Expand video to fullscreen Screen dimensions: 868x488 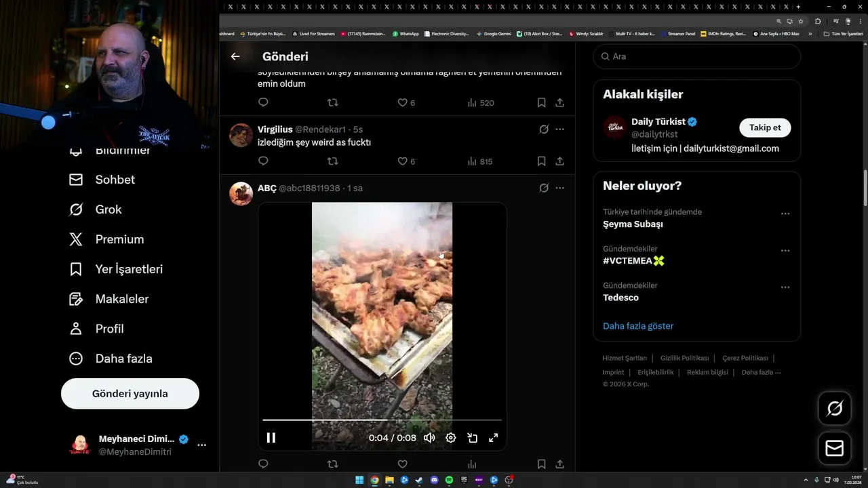494,438
